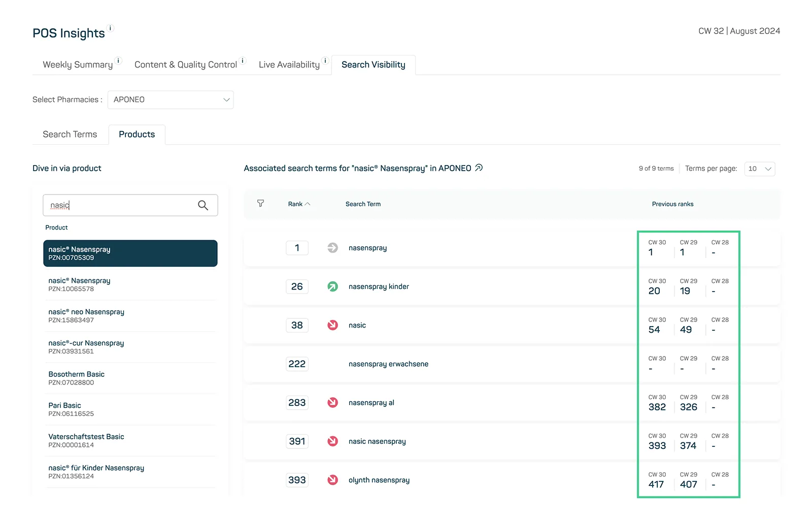Open the Select Pharmacies APONEO dropdown

point(171,100)
